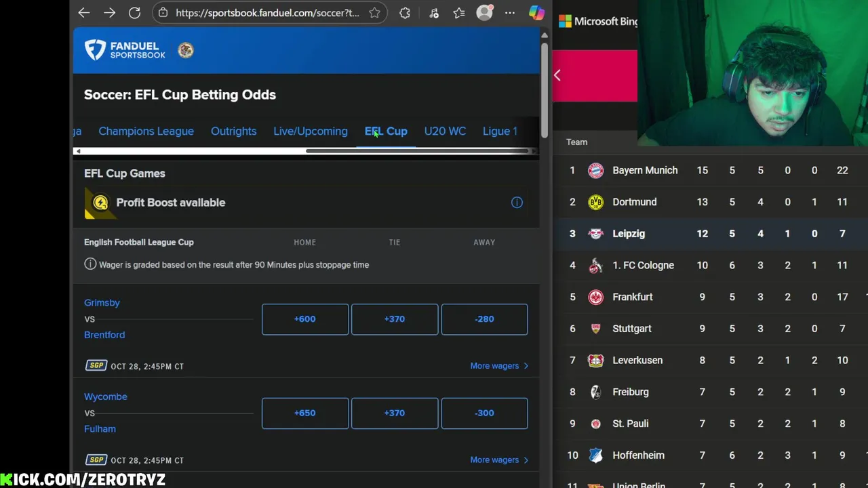Switch to the U20 WC tab
Screen dimensions: 868x488
(x=445, y=131)
